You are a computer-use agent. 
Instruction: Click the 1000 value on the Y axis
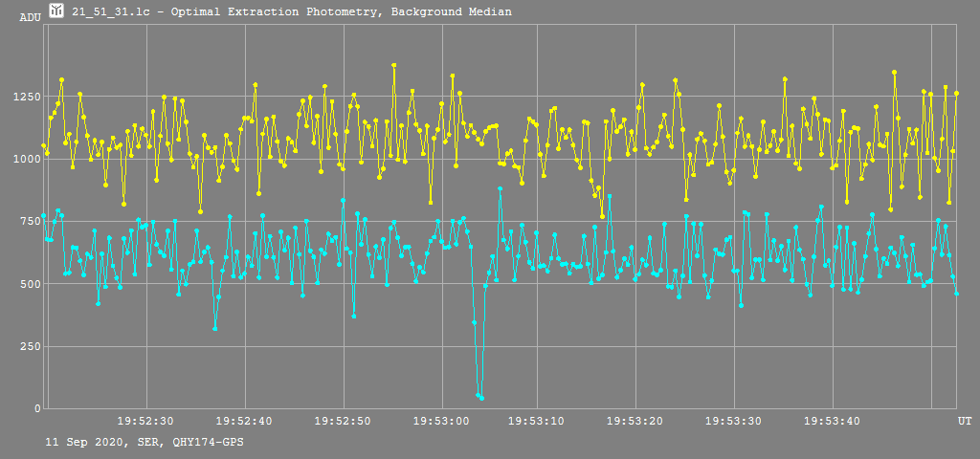click(22, 159)
